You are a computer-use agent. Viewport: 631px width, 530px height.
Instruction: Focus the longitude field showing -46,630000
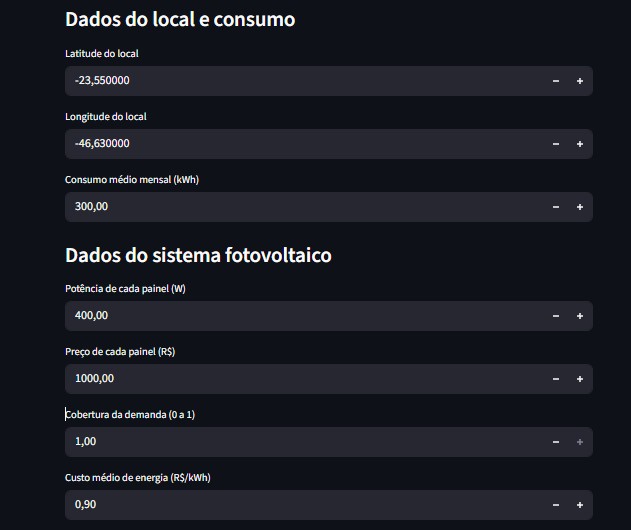(x=305, y=144)
